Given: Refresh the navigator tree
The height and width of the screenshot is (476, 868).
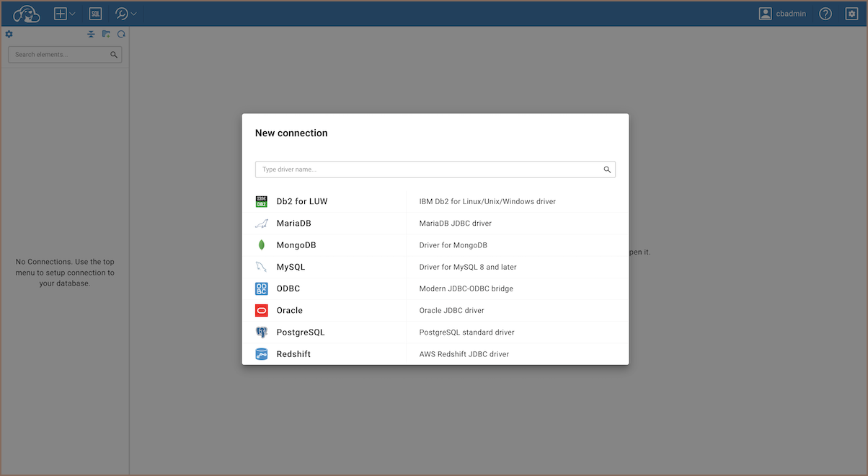Looking at the screenshot, I should [121, 34].
